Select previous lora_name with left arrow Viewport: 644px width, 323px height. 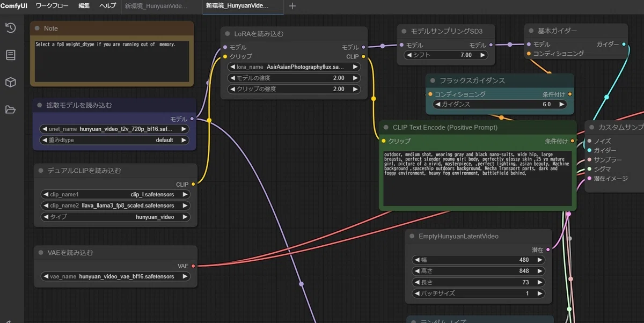point(232,67)
